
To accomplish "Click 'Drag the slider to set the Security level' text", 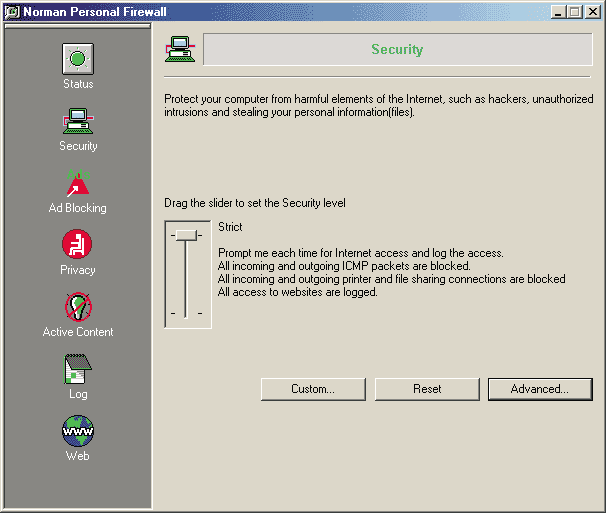I will [255, 203].
